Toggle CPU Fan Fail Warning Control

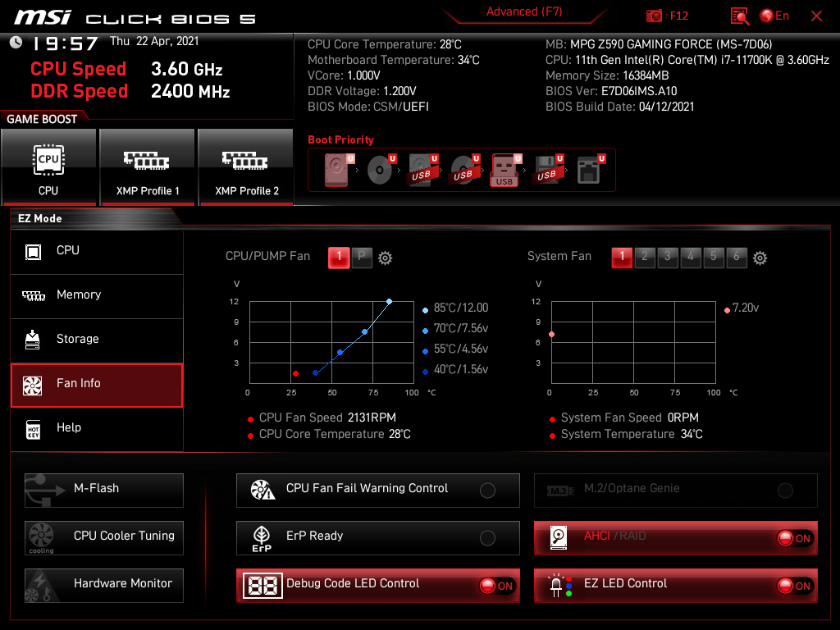[x=487, y=491]
